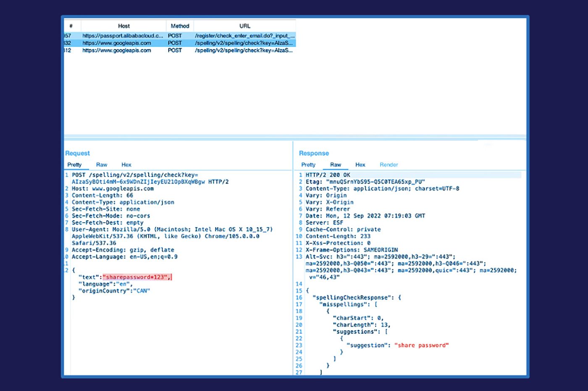This screenshot has width=588, height=391.
Task: Click the "charLength": 13 line
Action: pos(362,325)
